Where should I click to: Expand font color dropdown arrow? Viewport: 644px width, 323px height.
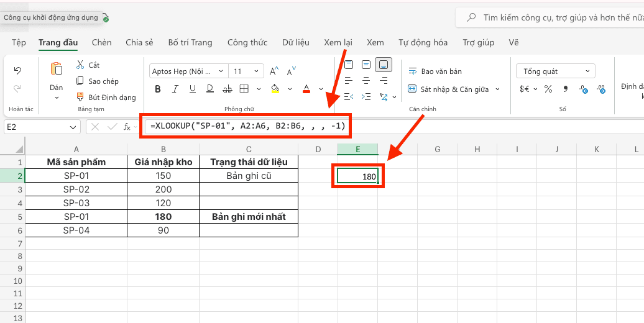[x=321, y=89]
